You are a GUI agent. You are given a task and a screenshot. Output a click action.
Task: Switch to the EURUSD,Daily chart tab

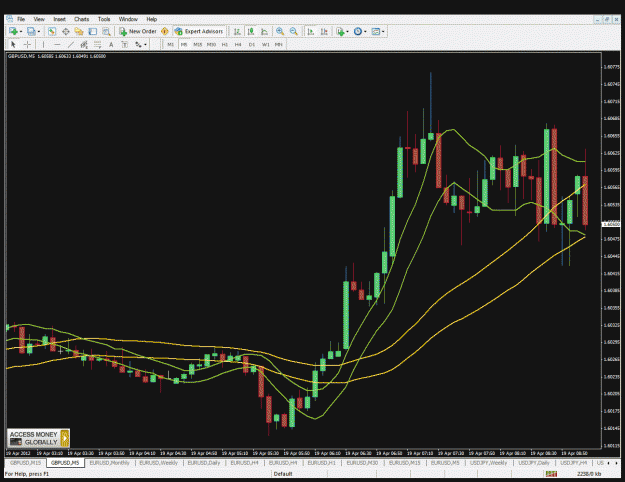pyautogui.click(x=204, y=463)
